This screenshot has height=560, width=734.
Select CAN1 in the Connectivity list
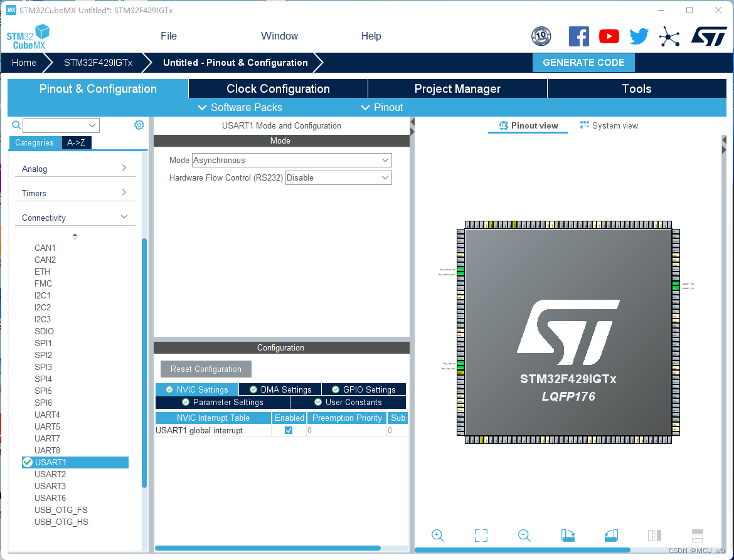45,248
